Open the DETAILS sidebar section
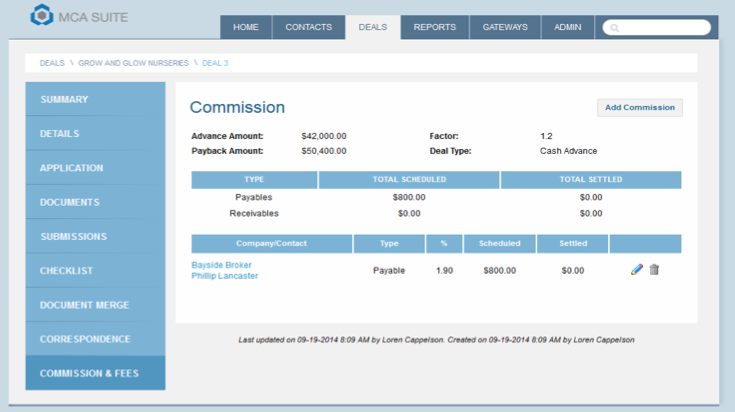This screenshot has height=412, width=735. (95, 134)
